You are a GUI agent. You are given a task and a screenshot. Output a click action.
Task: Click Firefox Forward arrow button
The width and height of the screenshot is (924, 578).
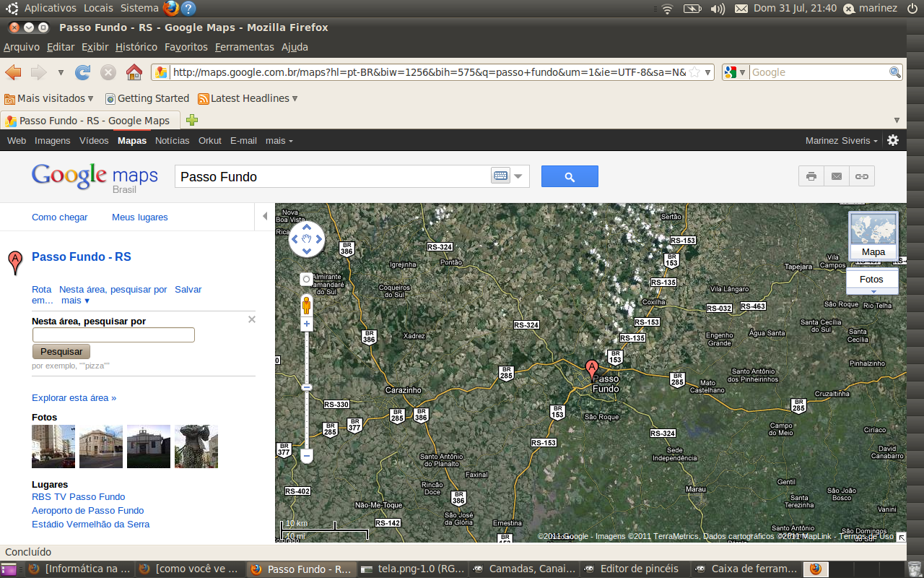(38, 72)
